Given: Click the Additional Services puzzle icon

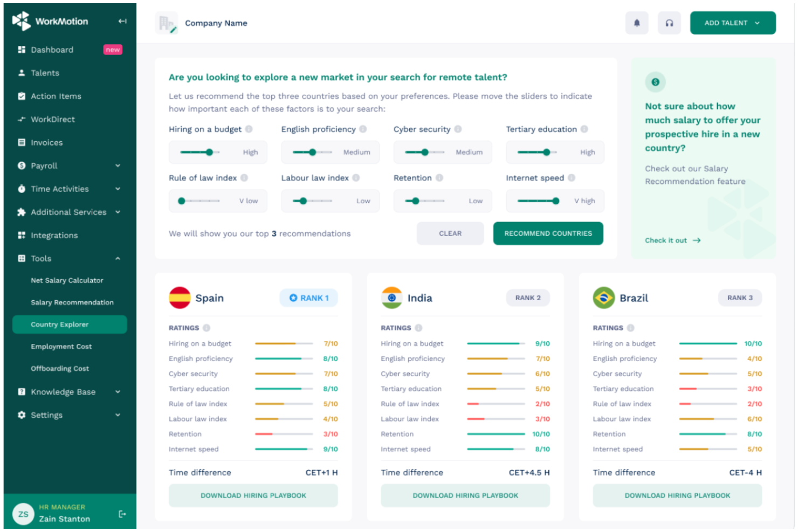Looking at the screenshot, I should tap(22, 212).
